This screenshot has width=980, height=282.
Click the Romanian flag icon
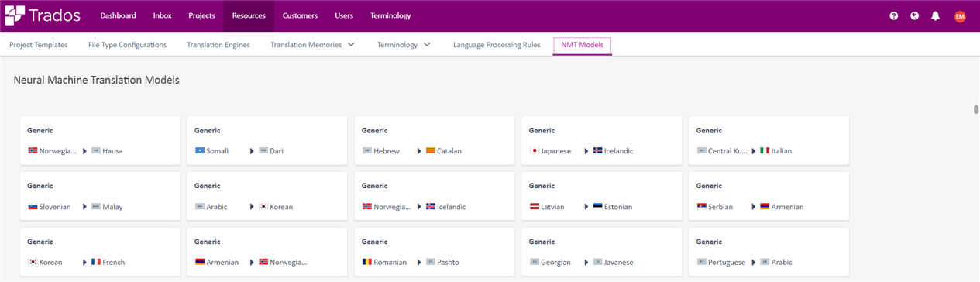click(366, 262)
